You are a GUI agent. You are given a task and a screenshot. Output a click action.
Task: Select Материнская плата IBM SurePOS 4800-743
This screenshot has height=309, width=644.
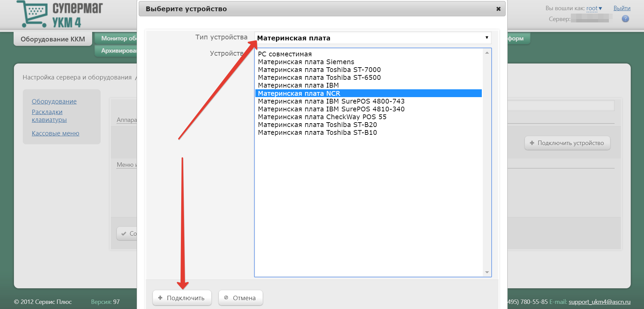coord(368,101)
